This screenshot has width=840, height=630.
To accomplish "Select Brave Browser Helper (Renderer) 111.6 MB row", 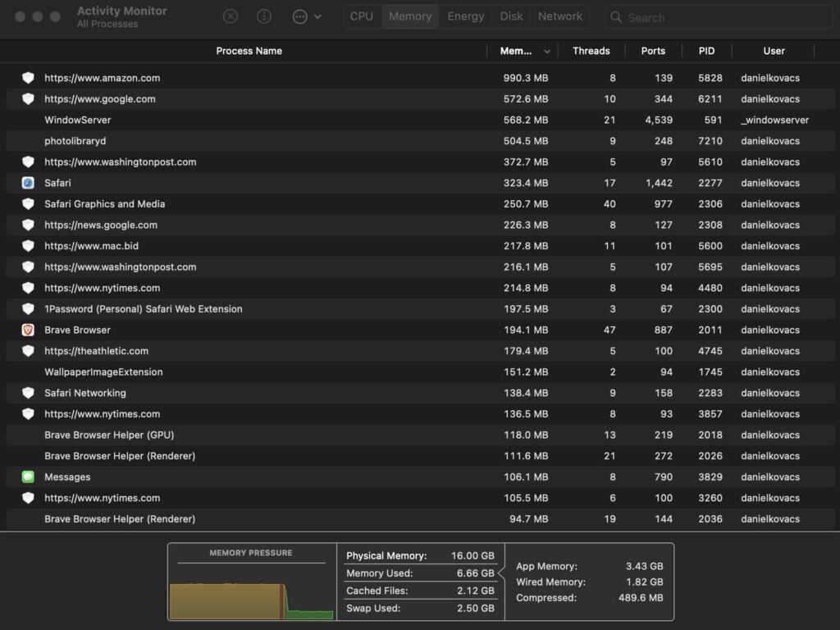I will click(x=421, y=456).
